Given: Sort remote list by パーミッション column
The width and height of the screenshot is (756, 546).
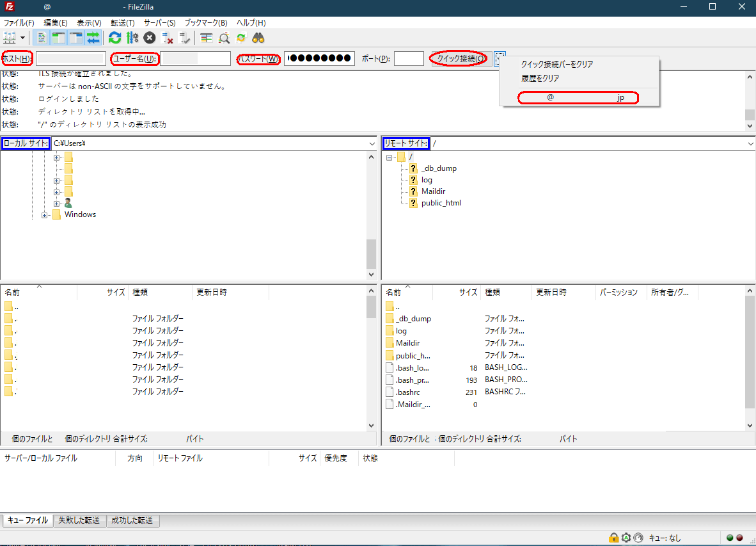Looking at the screenshot, I should [x=621, y=293].
